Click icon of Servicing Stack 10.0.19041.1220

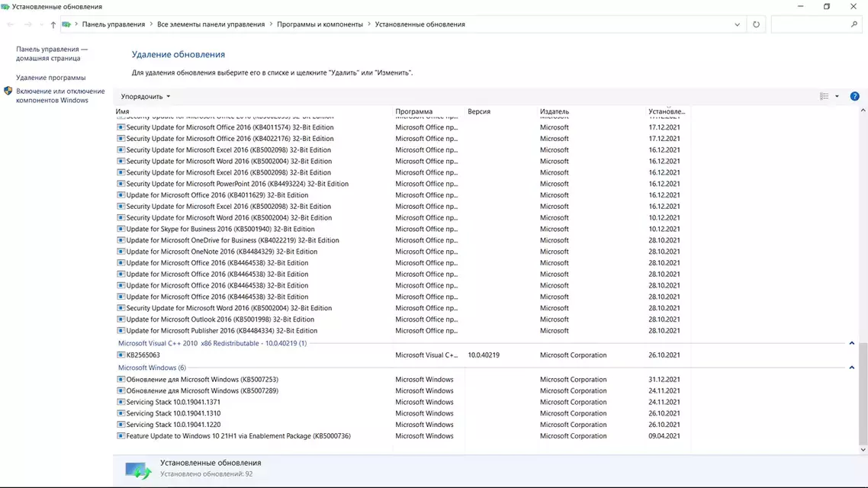[x=121, y=425]
